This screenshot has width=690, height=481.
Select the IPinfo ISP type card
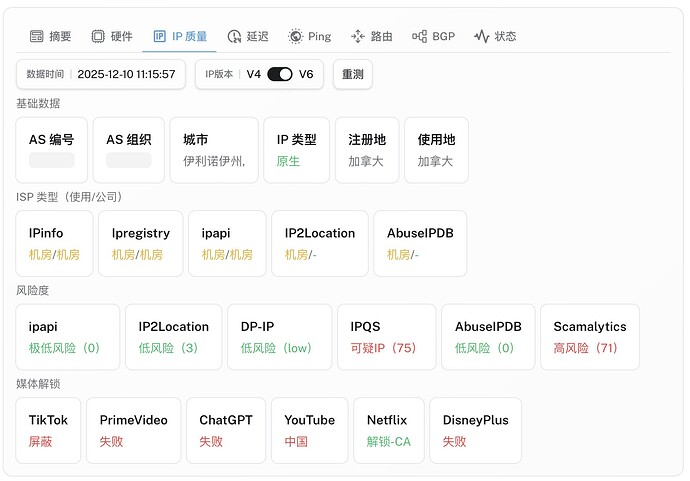click(54, 243)
